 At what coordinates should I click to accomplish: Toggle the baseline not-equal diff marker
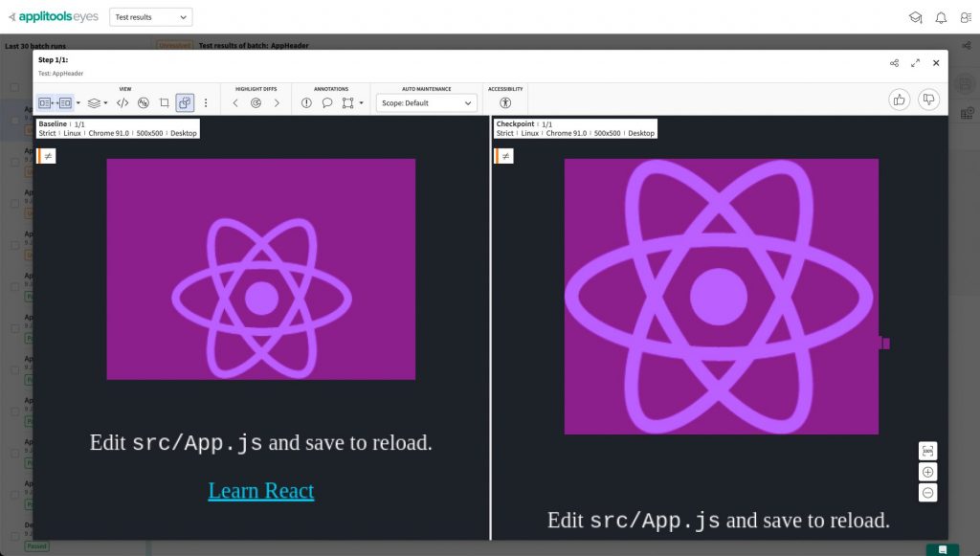(47, 156)
